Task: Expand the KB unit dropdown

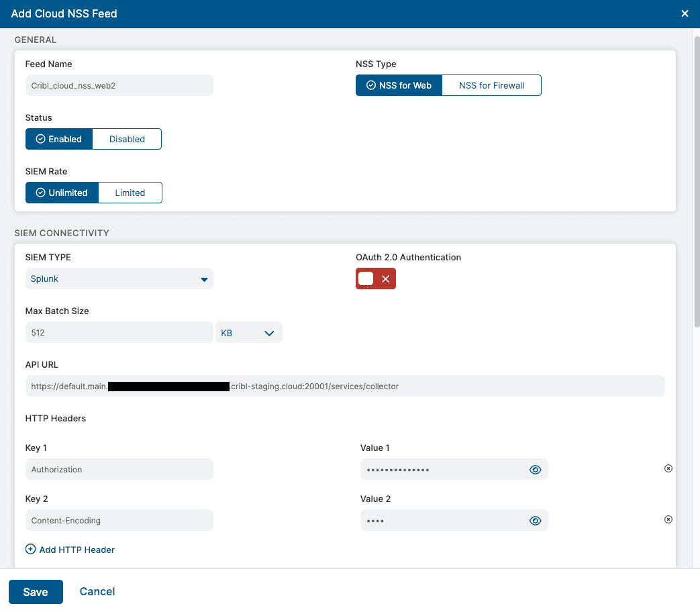Action: 248,333
